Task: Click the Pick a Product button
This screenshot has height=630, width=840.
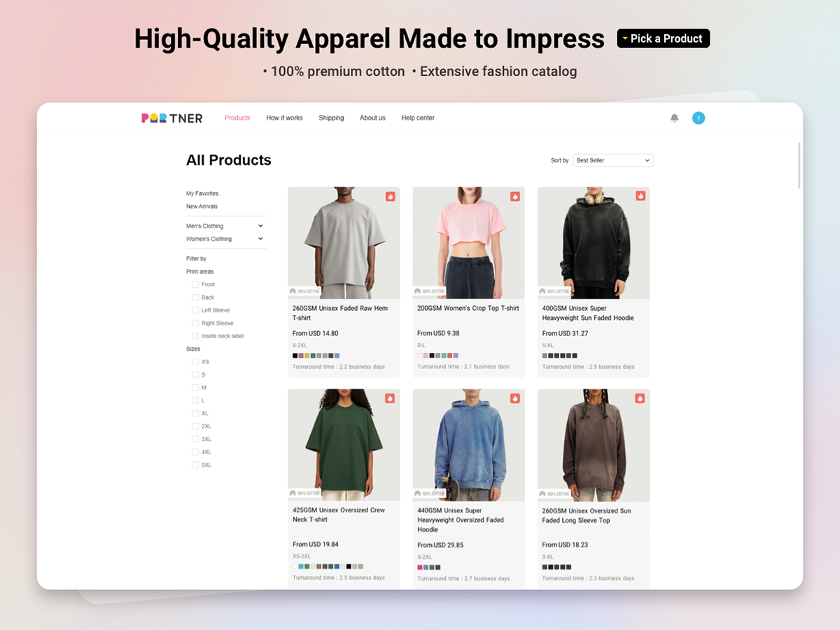Action: point(664,38)
